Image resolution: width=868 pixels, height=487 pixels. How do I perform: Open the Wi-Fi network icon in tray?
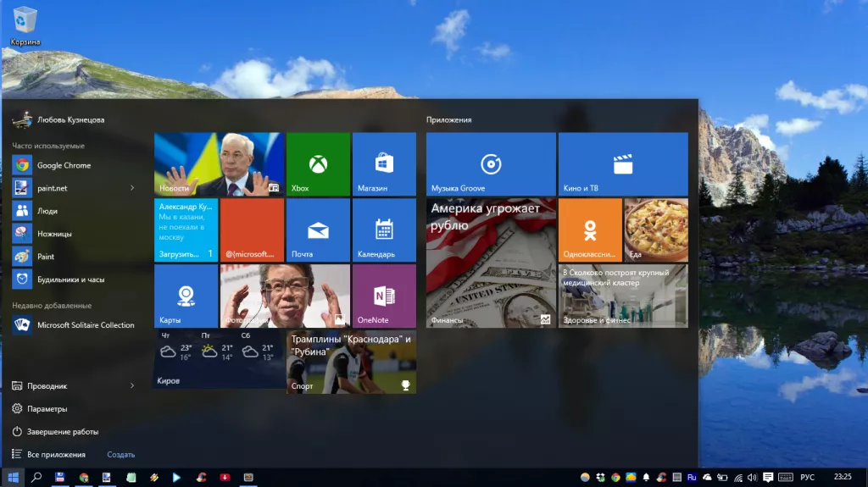[x=738, y=478]
